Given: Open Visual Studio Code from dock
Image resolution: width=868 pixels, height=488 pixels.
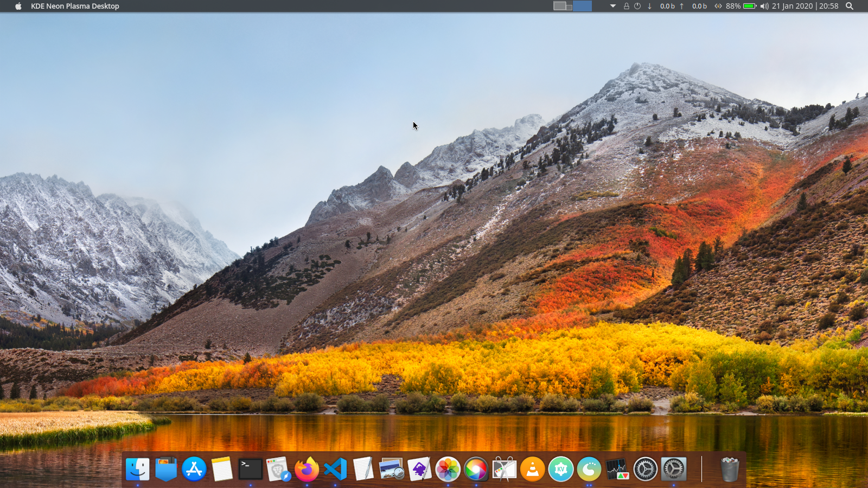Looking at the screenshot, I should point(335,469).
